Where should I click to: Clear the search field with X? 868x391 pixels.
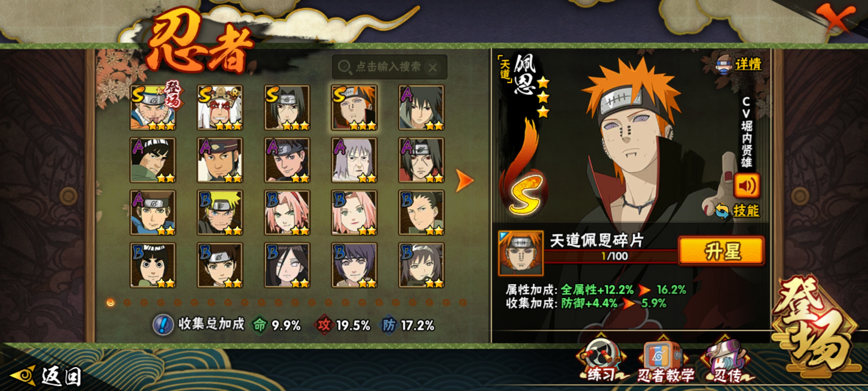point(433,67)
